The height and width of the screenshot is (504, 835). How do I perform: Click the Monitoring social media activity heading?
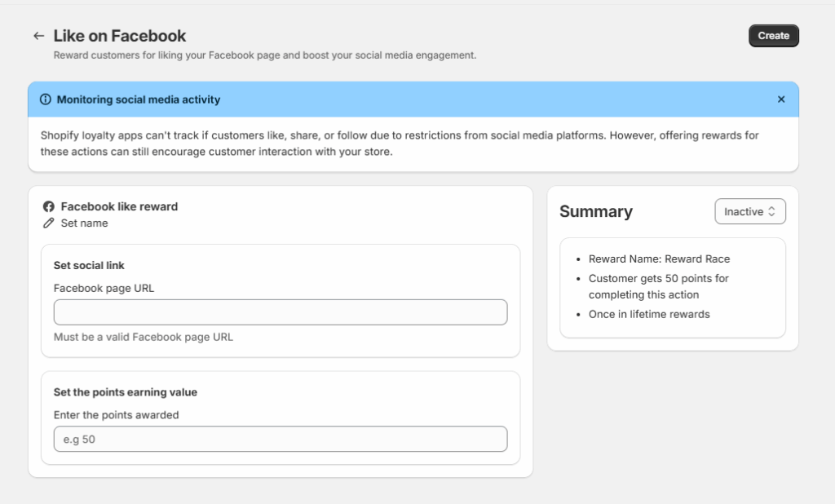pyautogui.click(x=139, y=99)
